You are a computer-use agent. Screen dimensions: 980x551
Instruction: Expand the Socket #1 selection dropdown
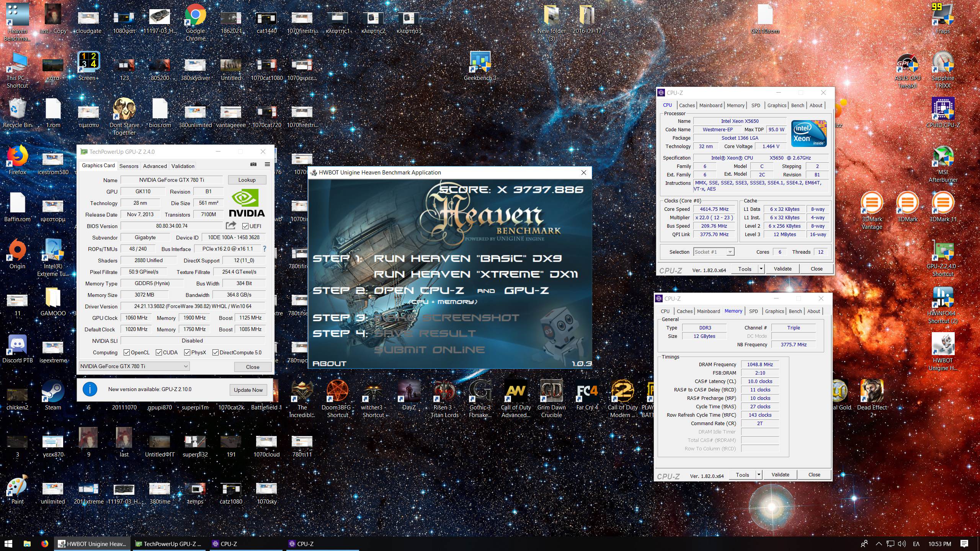[x=714, y=252]
